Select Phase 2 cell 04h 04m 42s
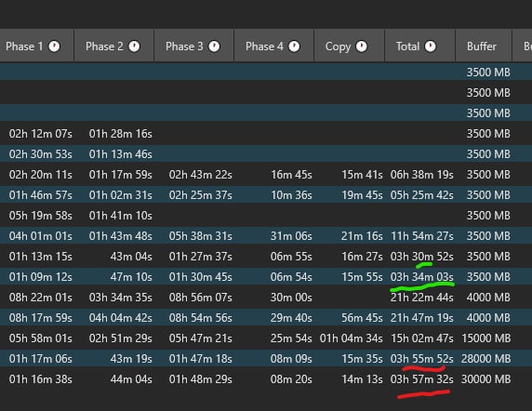The width and height of the screenshot is (532, 411). tap(121, 318)
